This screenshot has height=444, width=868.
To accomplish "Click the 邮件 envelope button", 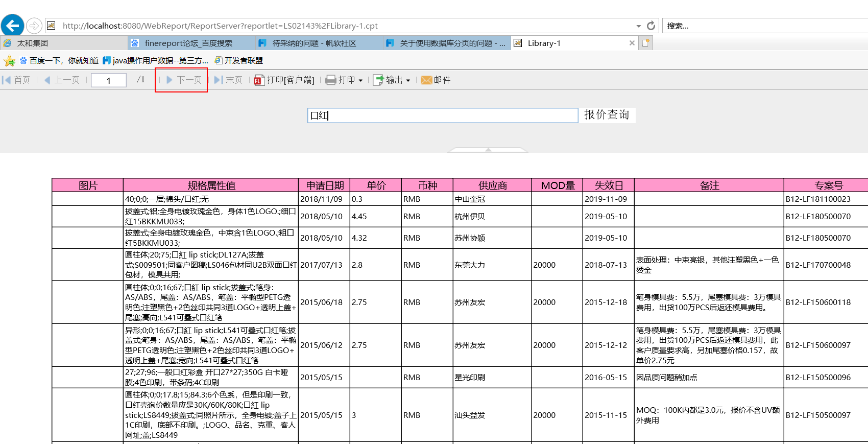I will (x=436, y=80).
